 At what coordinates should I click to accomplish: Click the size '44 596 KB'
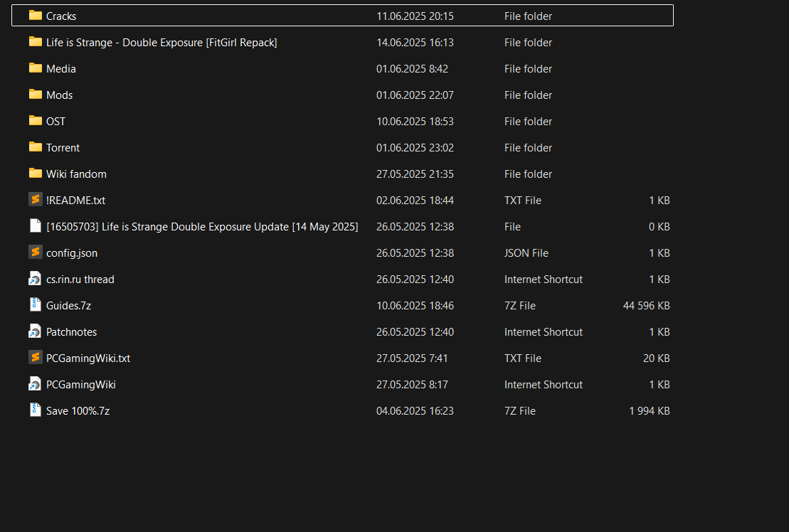[x=646, y=306]
